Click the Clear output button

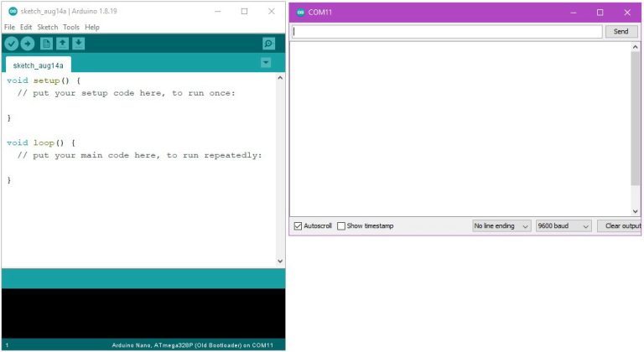(x=622, y=226)
